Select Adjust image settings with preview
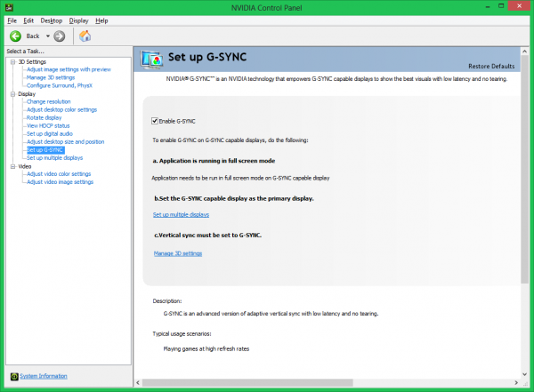This screenshot has height=392, width=534. (x=69, y=69)
